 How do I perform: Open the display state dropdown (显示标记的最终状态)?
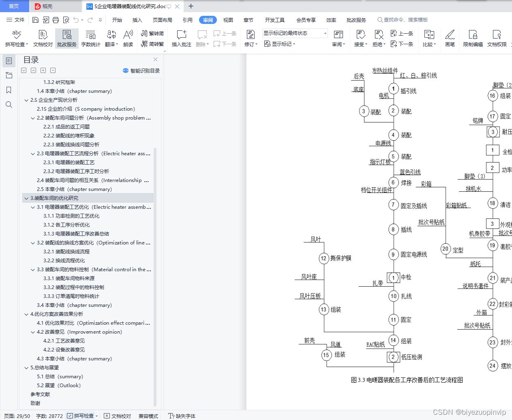[x=295, y=33]
